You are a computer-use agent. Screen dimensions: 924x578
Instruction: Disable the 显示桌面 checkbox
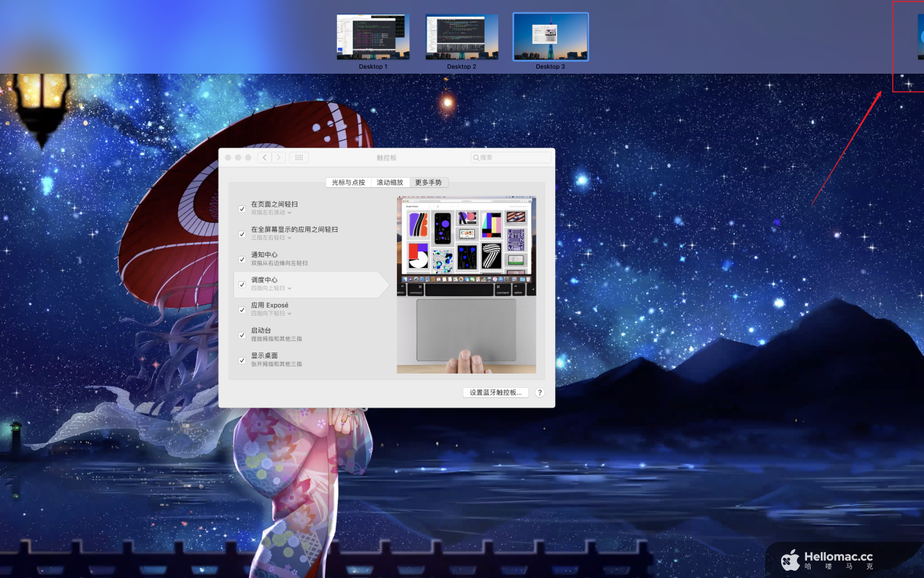pyautogui.click(x=242, y=360)
